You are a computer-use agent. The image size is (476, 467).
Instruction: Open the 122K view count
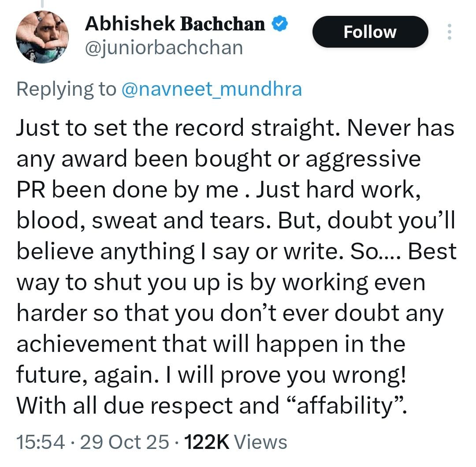pos(206,441)
